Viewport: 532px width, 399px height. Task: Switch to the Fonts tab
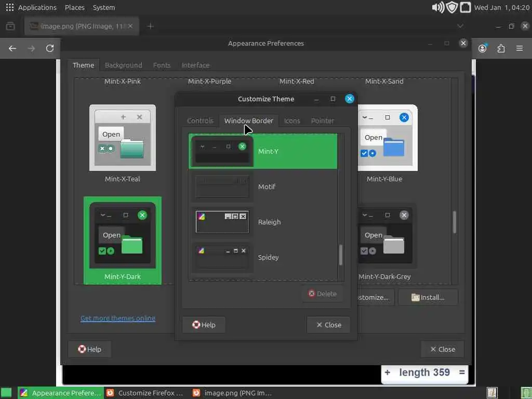tap(162, 65)
